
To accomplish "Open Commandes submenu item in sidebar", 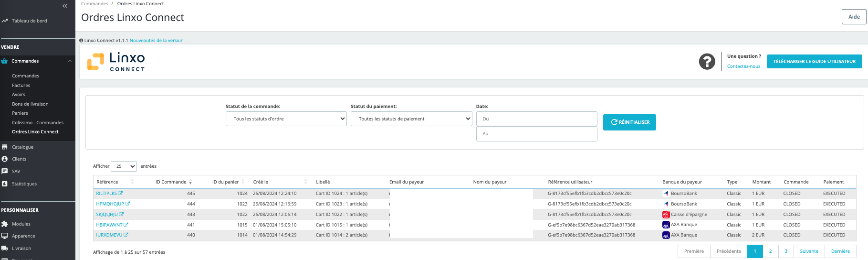I will coord(26,76).
